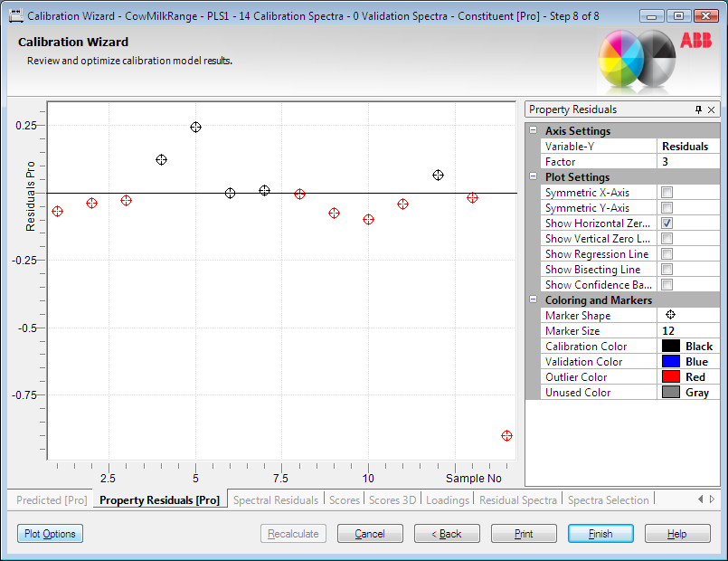Pin the Property Residuals panel
The width and height of the screenshot is (728, 561).
(698, 109)
